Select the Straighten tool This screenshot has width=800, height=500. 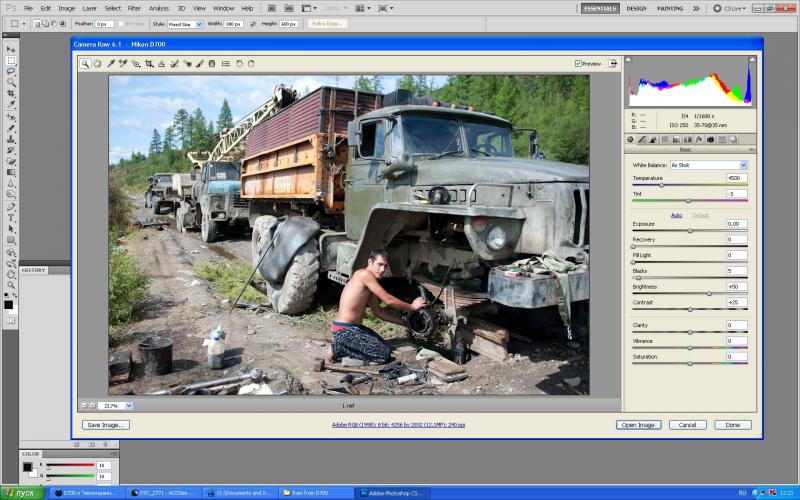161,64
